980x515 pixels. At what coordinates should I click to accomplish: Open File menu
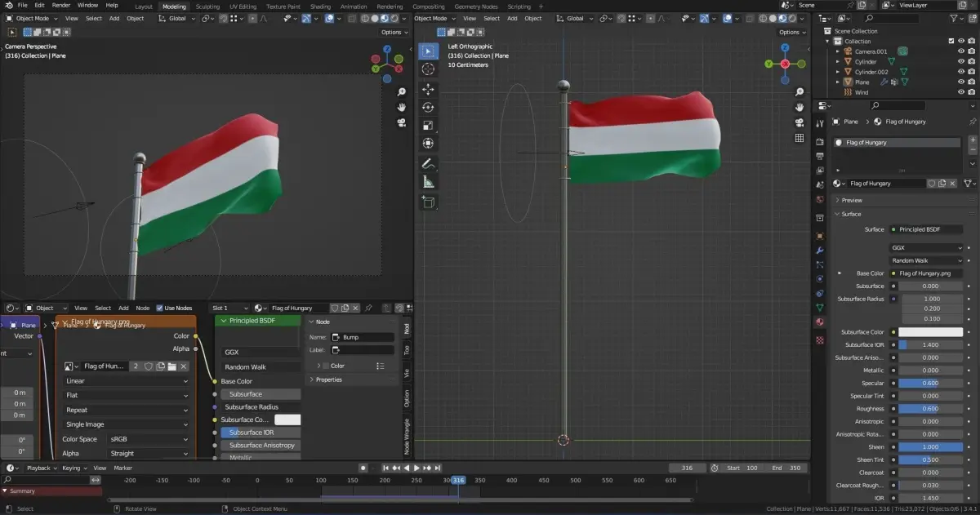tap(22, 5)
